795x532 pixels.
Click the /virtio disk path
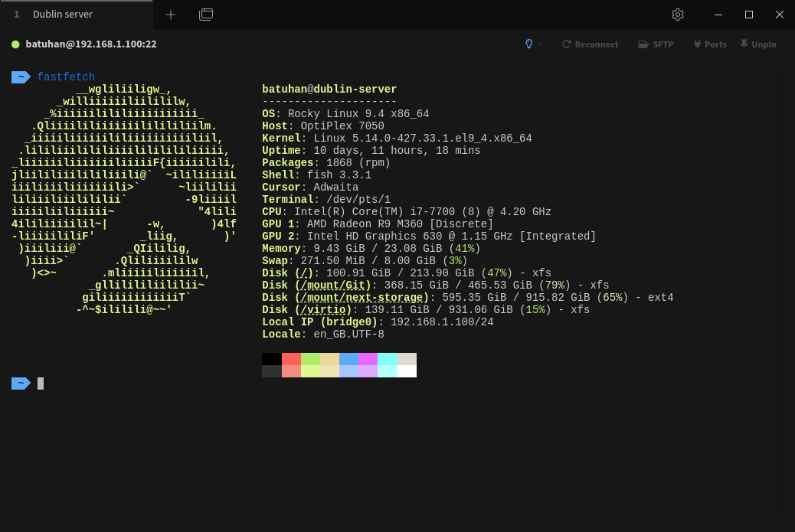point(323,309)
